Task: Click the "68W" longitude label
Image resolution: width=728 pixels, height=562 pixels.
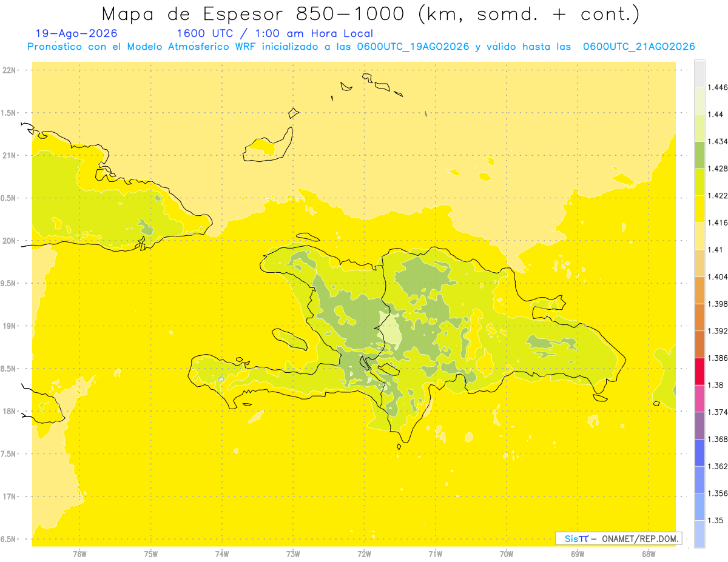Action: click(x=649, y=554)
